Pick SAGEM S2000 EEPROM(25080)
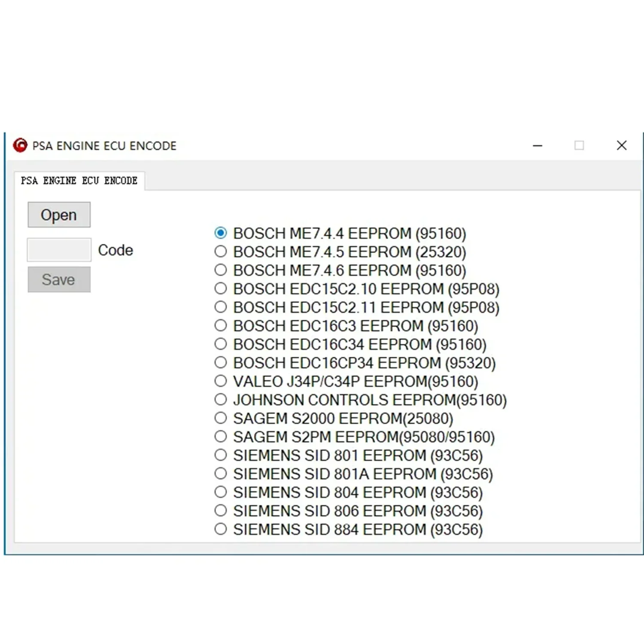Image resolution: width=644 pixels, height=644 pixels. 334,418
